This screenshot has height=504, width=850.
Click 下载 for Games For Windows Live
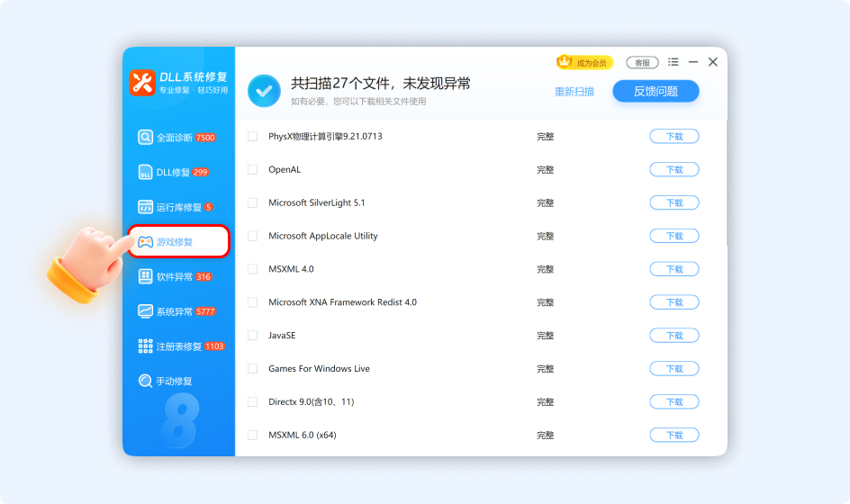674,368
